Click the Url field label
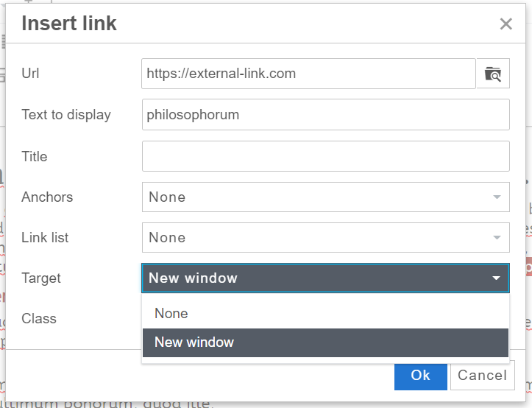This screenshot has height=408, width=532. click(30, 74)
